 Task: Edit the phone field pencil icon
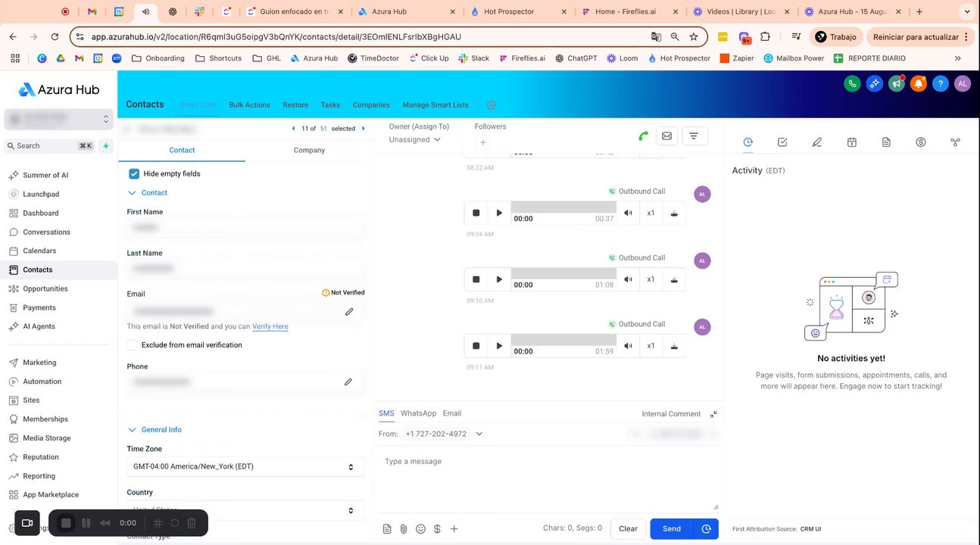(x=348, y=382)
